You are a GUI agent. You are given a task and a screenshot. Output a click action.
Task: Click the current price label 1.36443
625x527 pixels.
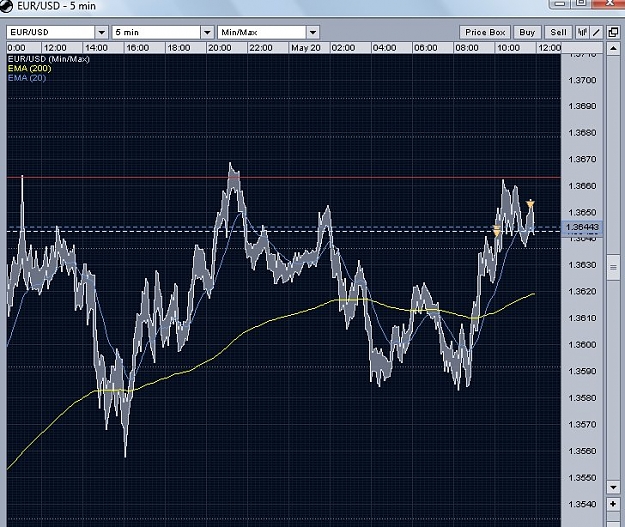point(582,227)
